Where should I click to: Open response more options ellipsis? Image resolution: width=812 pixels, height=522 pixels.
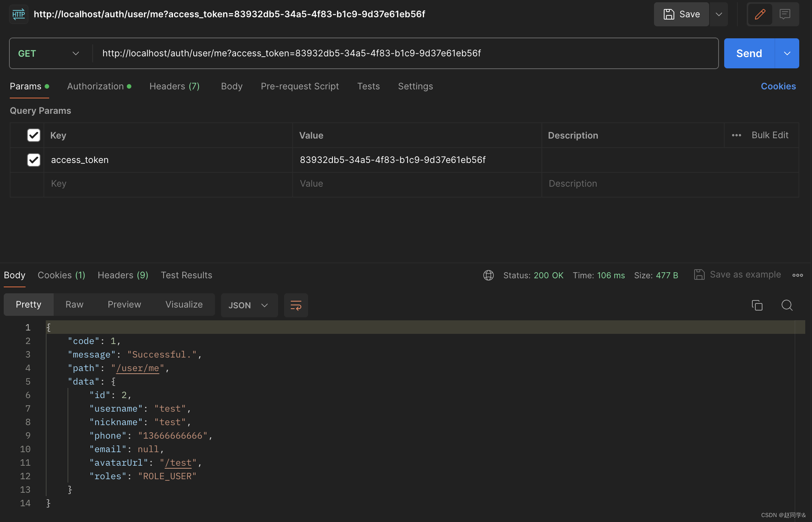797,275
